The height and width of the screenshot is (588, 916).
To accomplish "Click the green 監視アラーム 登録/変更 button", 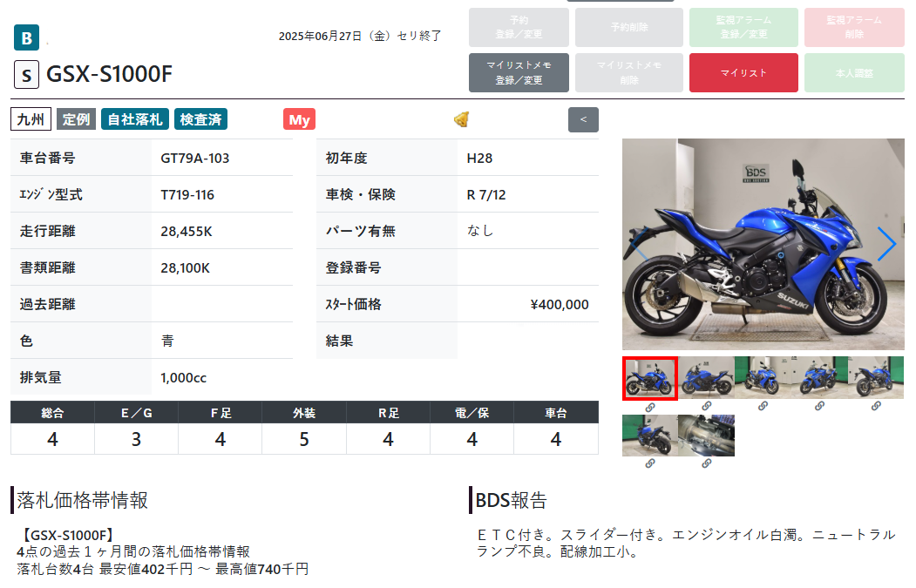I will (x=743, y=28).
